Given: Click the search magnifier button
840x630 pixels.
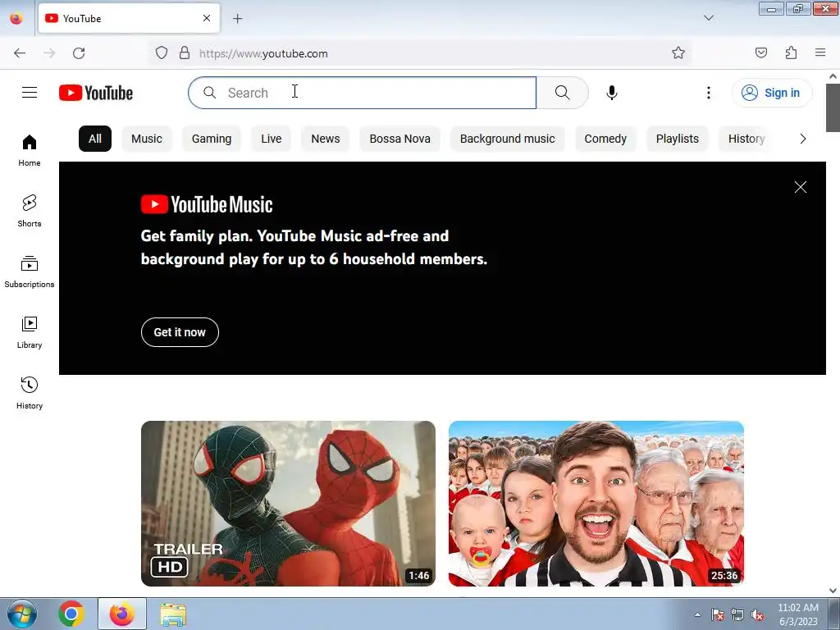Looking at the screenshot, I should click(x=562, y=93).
